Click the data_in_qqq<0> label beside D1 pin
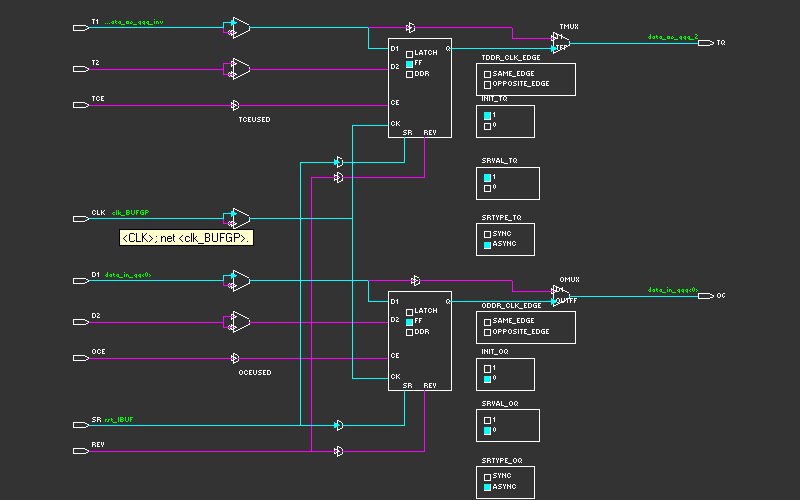Viewport: 800px width, 500px height. click(x=128, y=275)
